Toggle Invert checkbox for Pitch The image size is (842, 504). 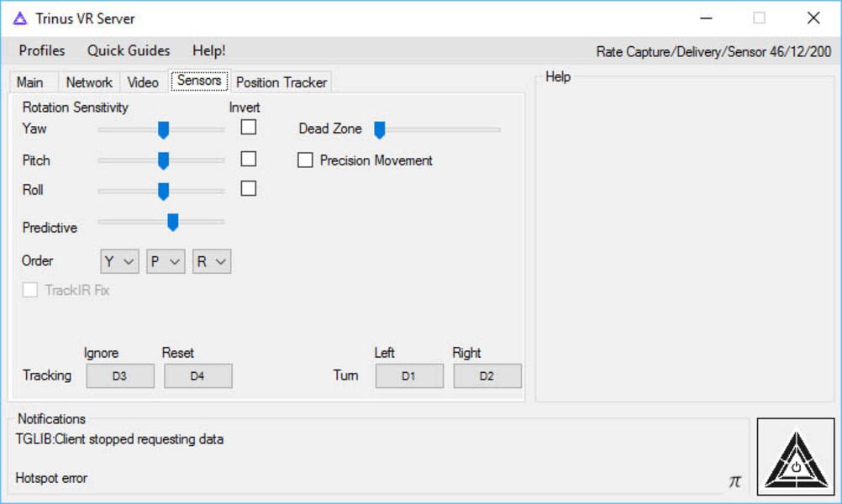point(248,159)
